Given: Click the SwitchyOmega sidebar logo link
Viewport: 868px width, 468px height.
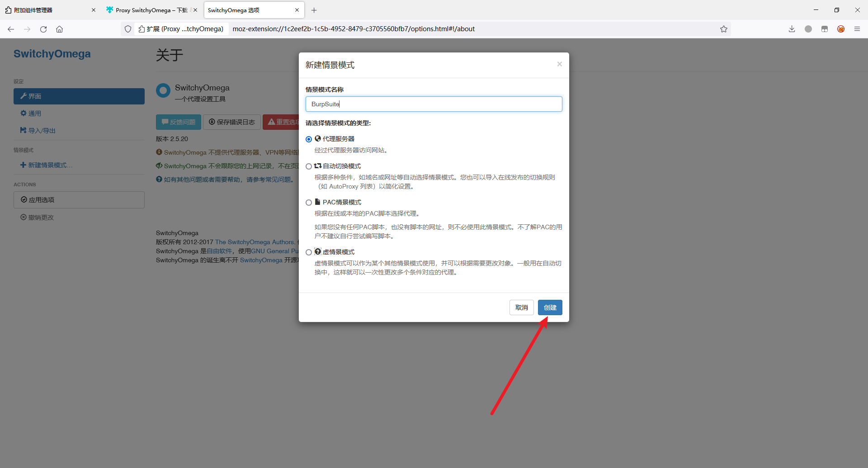Looking at the screenshot, I should [x=52, y=54].
